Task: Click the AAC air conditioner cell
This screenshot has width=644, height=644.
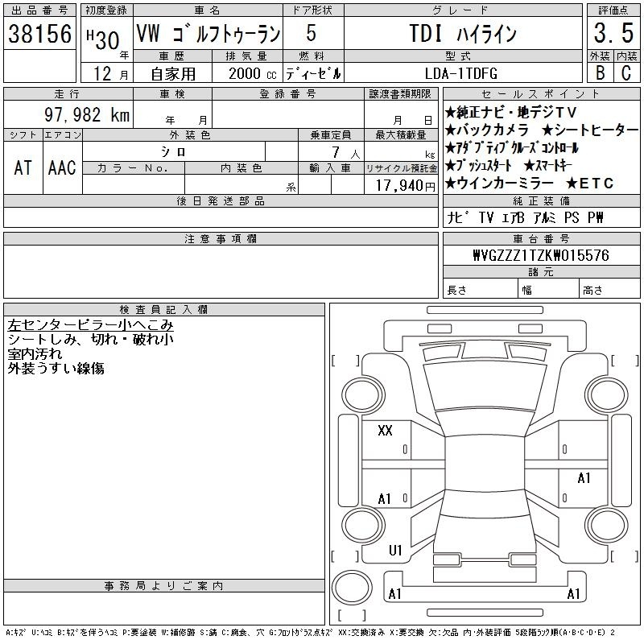Action: click(x=62, y=167)
